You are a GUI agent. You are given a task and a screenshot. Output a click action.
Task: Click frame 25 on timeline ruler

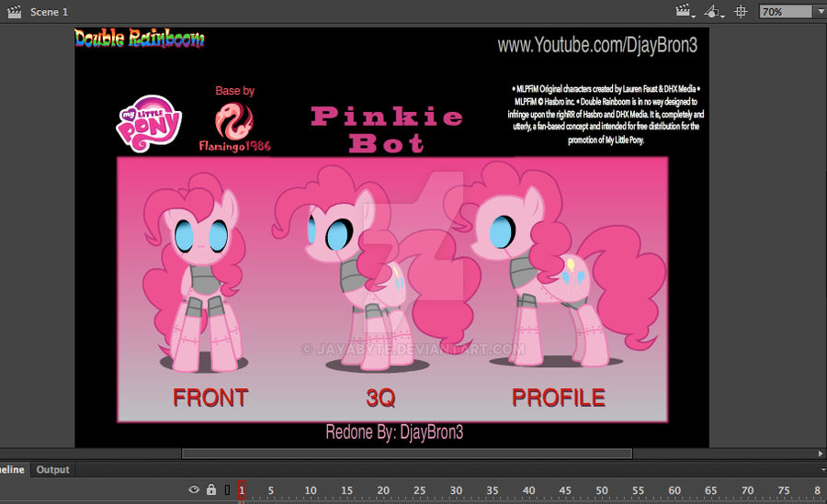[x=419, y=491]
